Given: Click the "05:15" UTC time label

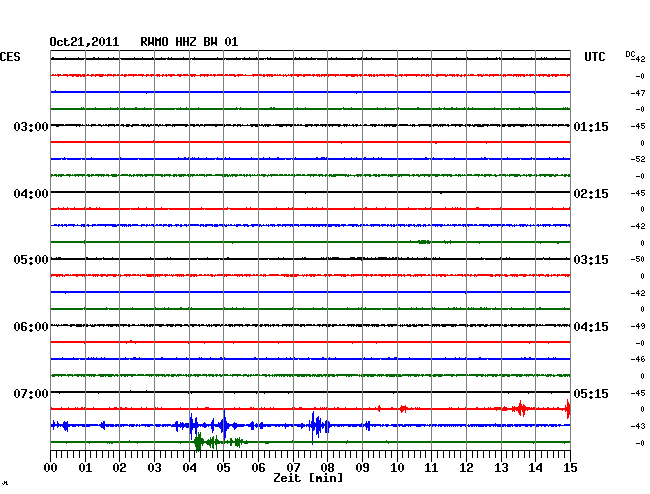Looking at the screenshot, I should (591, 393).
